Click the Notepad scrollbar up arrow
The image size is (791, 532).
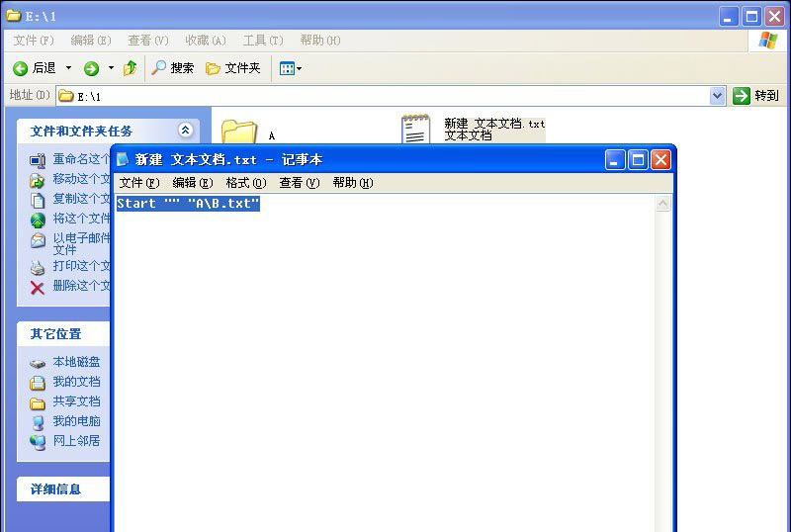pos(662,204)
